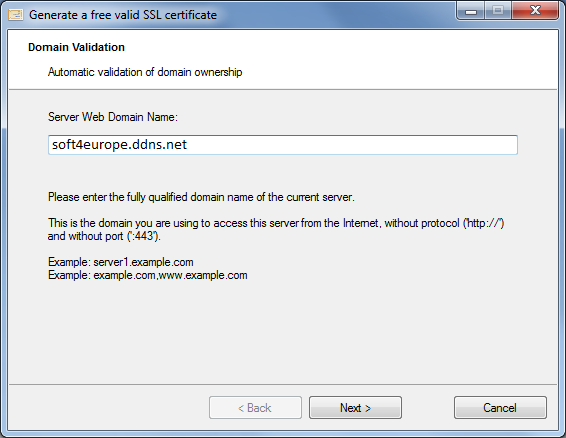Screen dimensions: 566x438
Task: Click the 'Server Web Domain Name:' label
Action: [x=113, y=117]
